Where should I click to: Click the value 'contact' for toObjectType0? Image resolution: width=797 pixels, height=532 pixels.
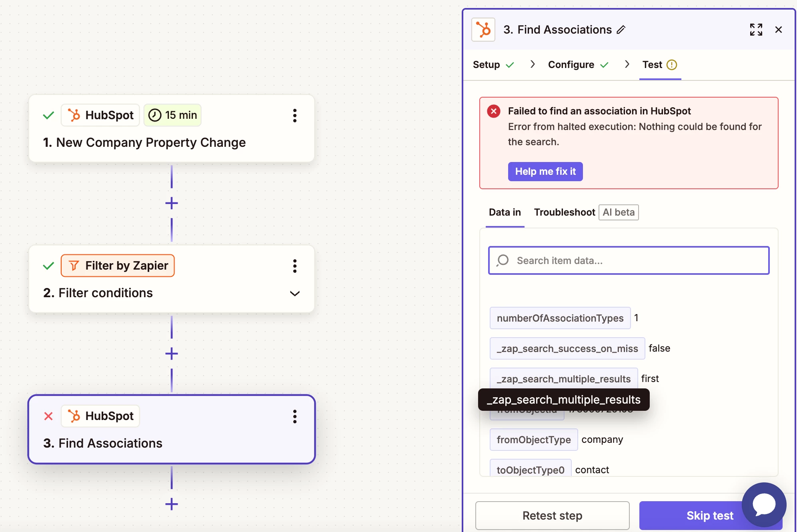[x=592, y=470]
